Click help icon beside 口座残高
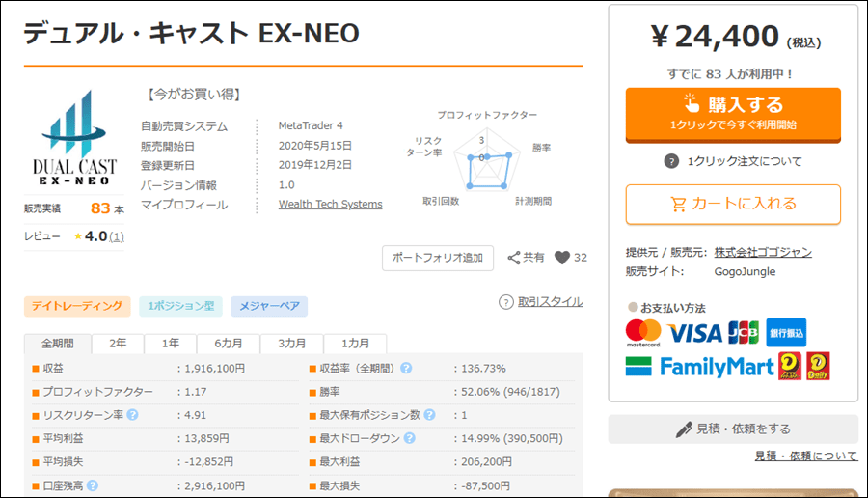This screenshot has height=498, width=868. point(93,485)
